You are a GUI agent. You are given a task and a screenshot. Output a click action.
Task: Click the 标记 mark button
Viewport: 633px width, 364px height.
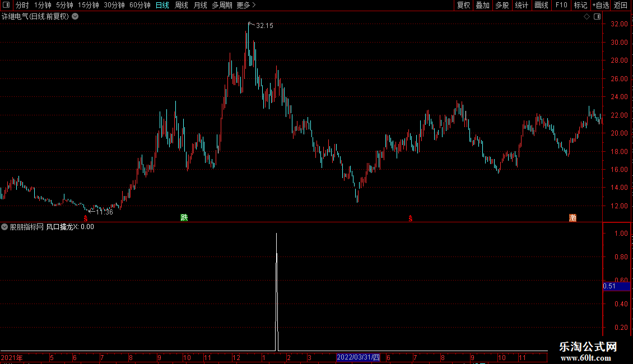click(x=580, y=5)
